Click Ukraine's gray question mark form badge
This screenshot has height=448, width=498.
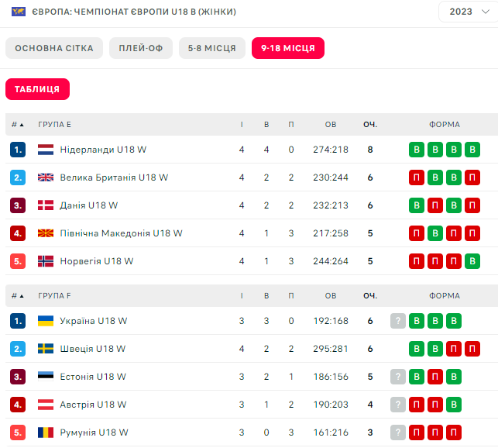click(398, 321)
